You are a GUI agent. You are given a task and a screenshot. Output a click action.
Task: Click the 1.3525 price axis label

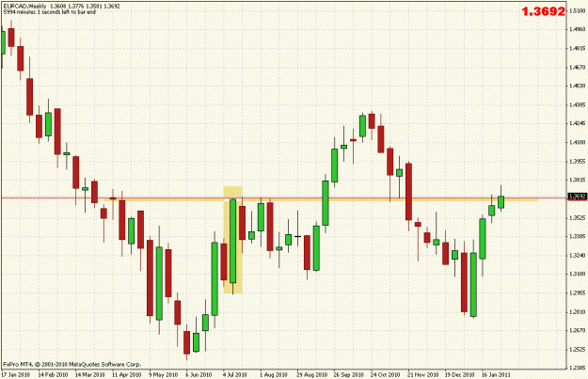pyautogui.click(x=578, y=218)
